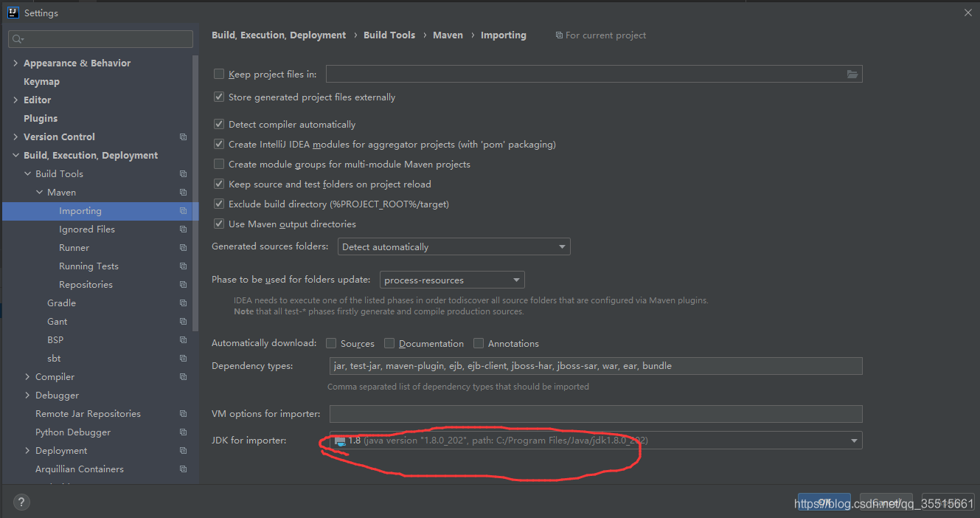Open the Generated sources folders dropdown
Image resolution: width=980 pixels, height=518 pixels.
[562, 246]
